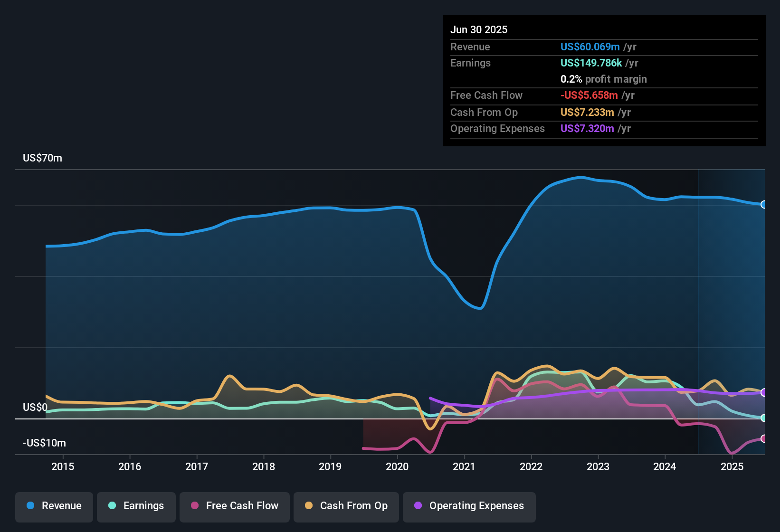Select the 2015 label on time axis

pyautogui.click(x=63, y=466)
